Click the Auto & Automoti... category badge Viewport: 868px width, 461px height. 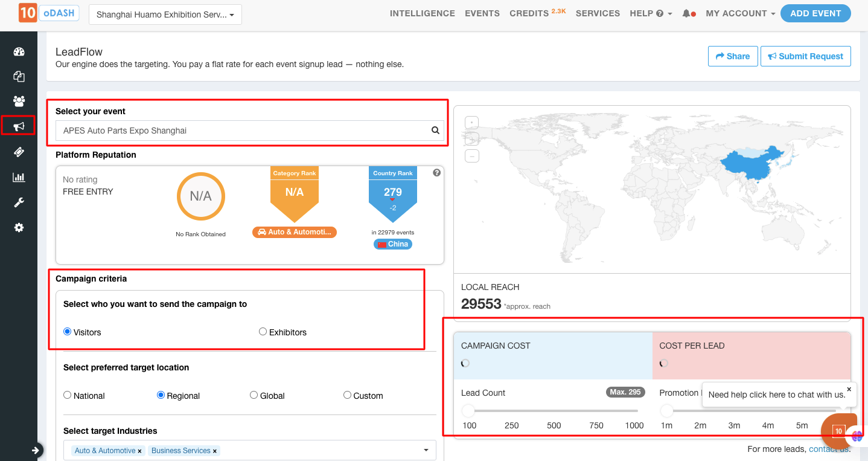click(x=295, y=232)
